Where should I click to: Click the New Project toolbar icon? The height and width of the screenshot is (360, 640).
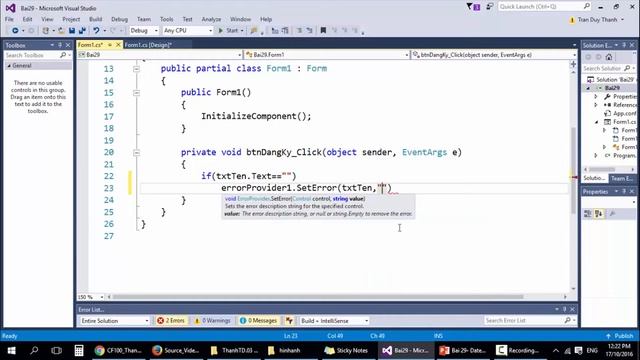tap(46, 31)
